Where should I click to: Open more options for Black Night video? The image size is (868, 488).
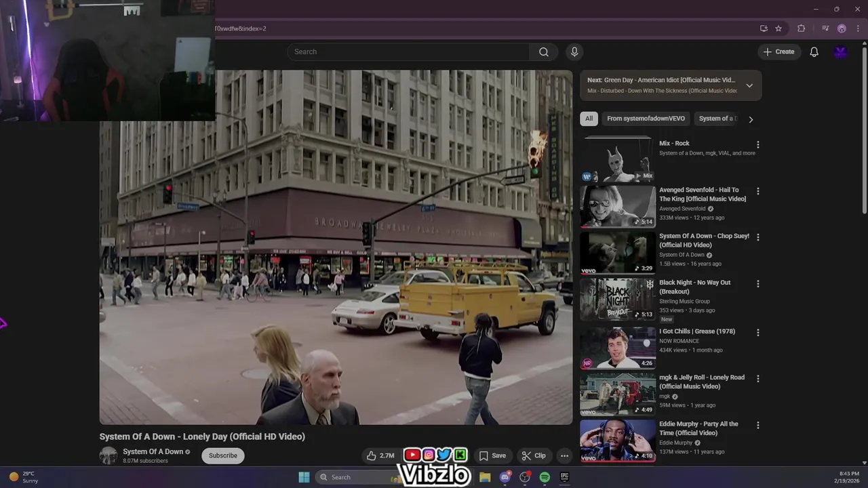click(x=757, y=283)
